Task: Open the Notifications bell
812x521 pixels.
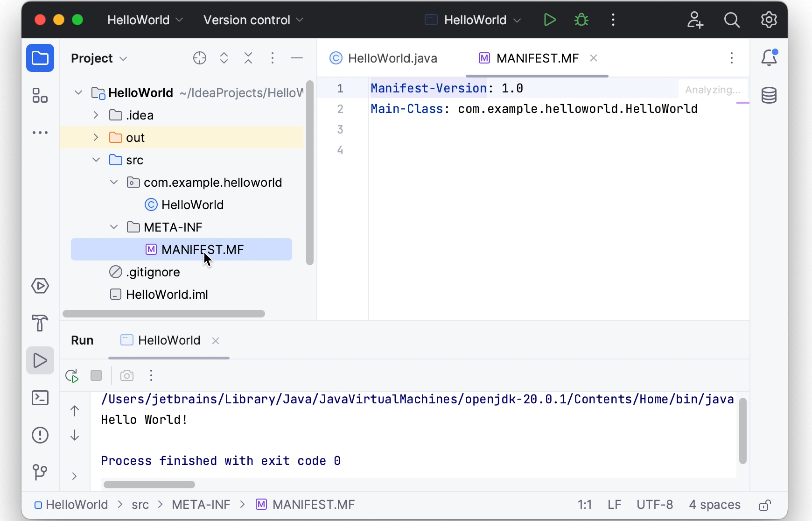Action: (770, 57)
